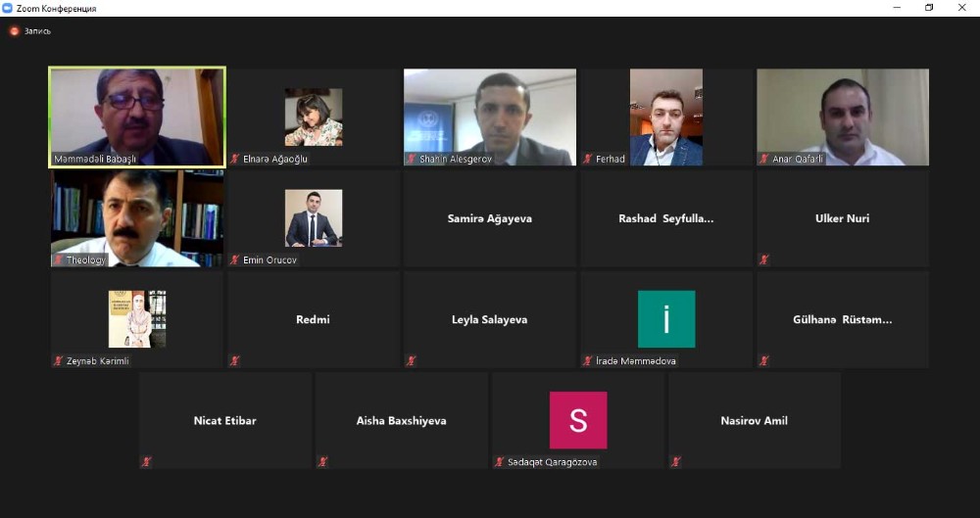The width and height of the screenshot is (980, 518).
Task: Select the Theology participant video tile
Action: (x=137, y=218)
